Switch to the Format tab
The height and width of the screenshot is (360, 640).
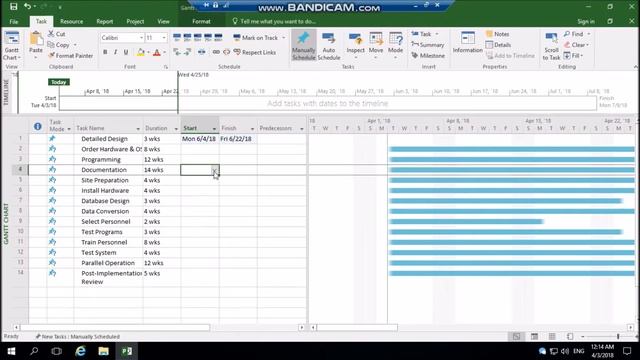pyautogui.click(x=201, y=21)
